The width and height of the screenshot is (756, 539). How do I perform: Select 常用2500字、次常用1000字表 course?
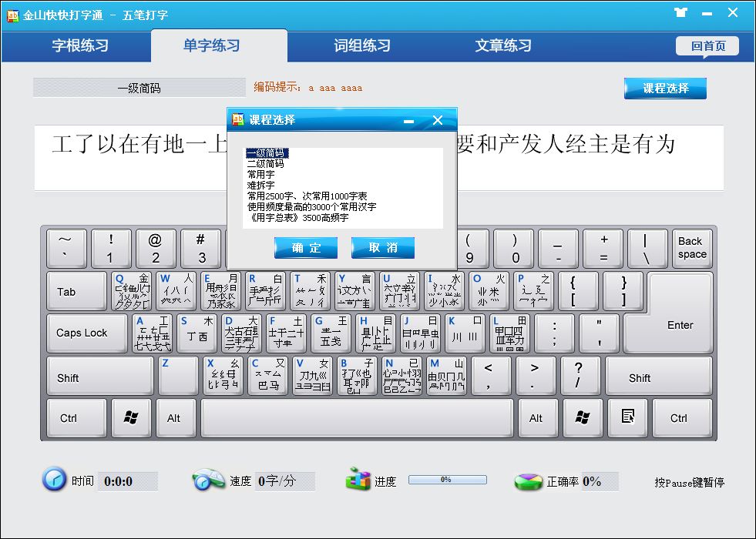307,196
